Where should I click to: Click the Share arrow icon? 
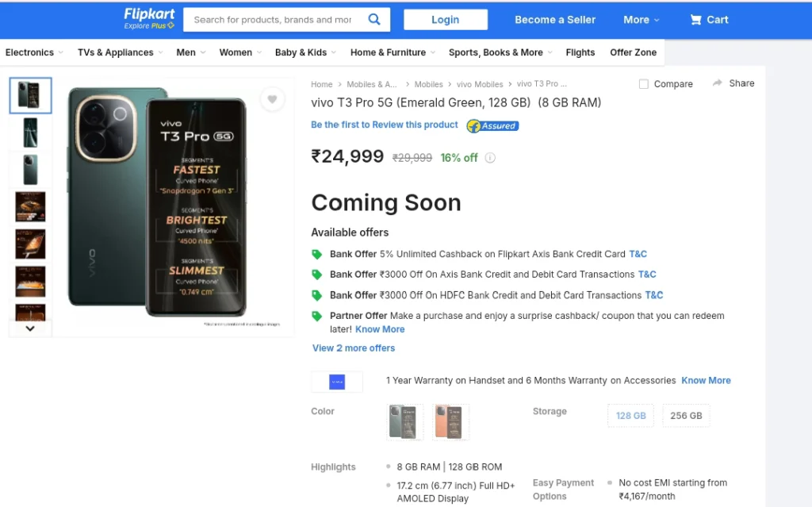coord(717,83)
